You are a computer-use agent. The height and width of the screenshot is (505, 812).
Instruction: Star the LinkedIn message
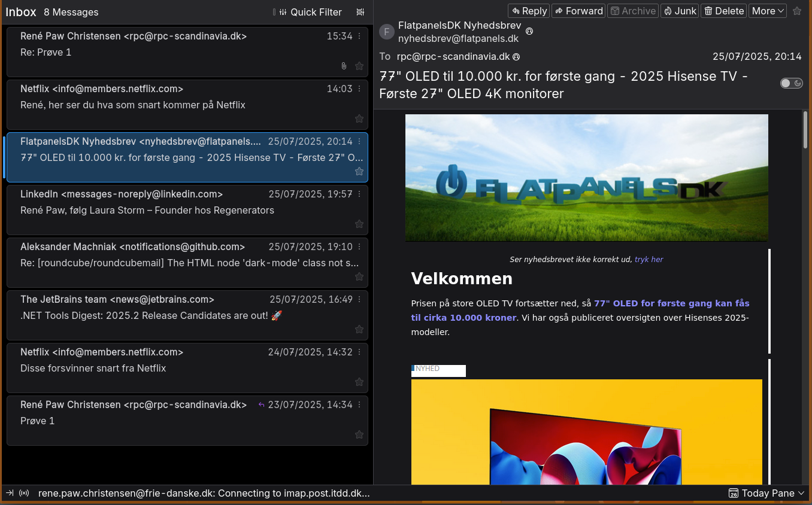click(x=359, y=224)
